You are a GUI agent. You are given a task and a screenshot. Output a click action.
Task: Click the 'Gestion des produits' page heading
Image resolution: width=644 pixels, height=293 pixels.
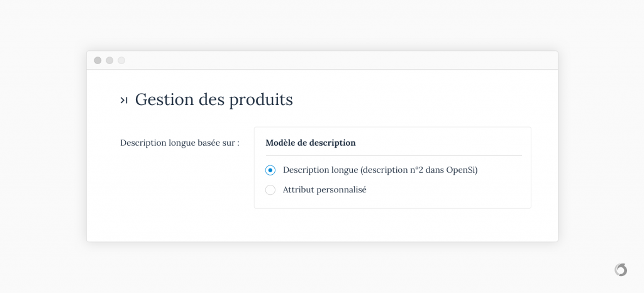click(x=214, y=99)
